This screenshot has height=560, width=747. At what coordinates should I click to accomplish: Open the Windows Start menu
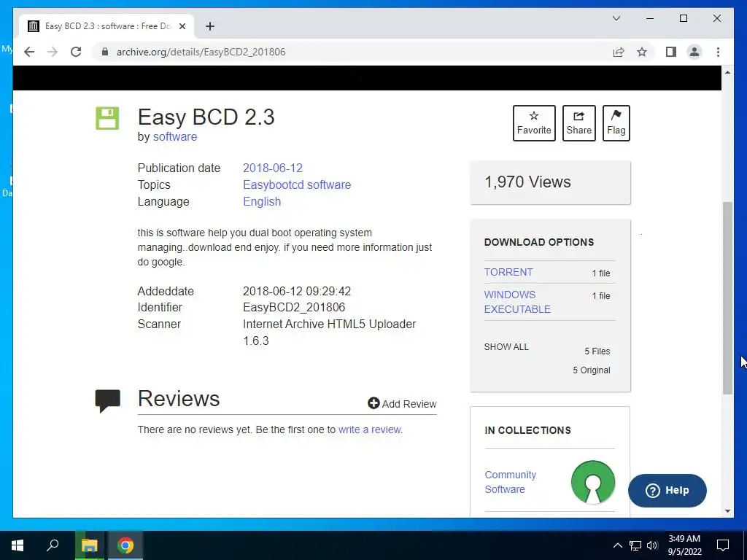18,545
